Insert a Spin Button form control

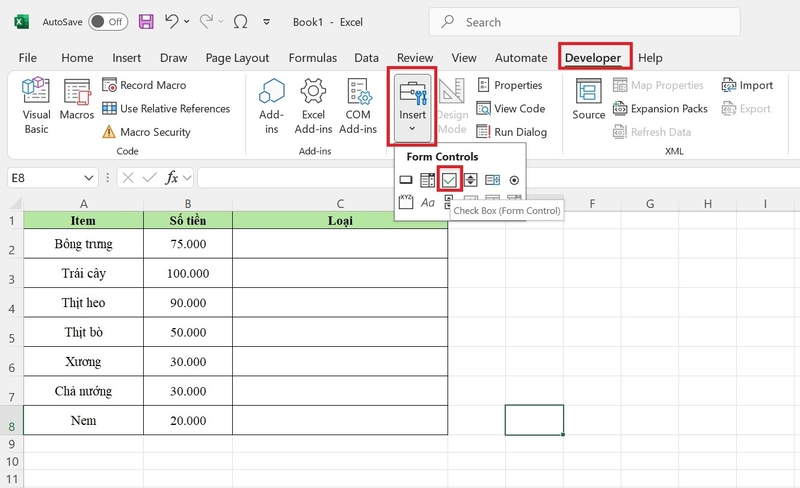470,180
